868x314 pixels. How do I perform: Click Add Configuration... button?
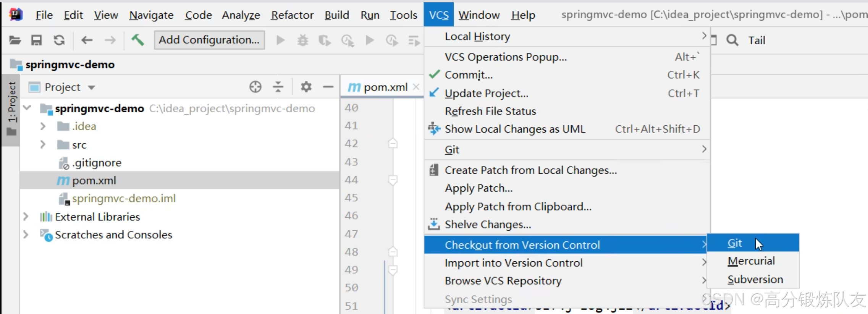point(209,40)
